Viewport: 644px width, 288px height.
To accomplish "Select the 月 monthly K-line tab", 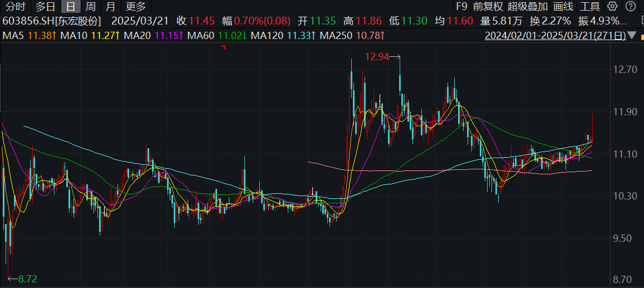I will (x=110, y=6).
